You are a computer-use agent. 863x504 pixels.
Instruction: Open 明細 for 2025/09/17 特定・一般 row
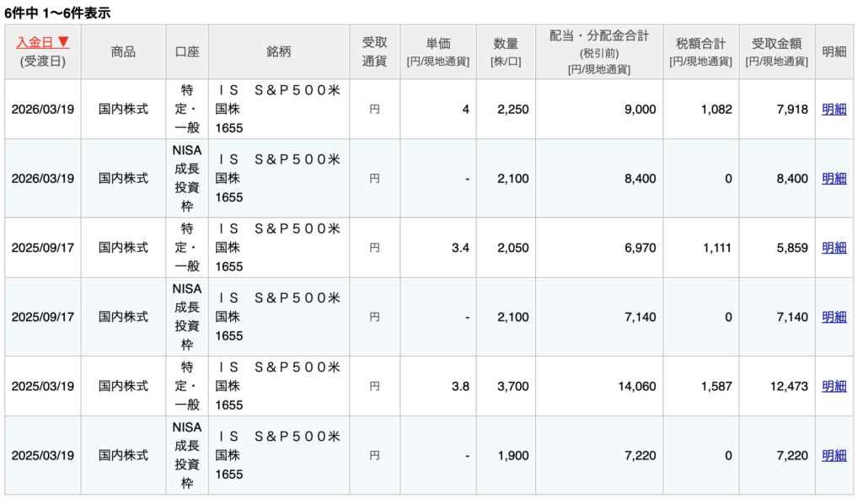[x=834, y=248]
